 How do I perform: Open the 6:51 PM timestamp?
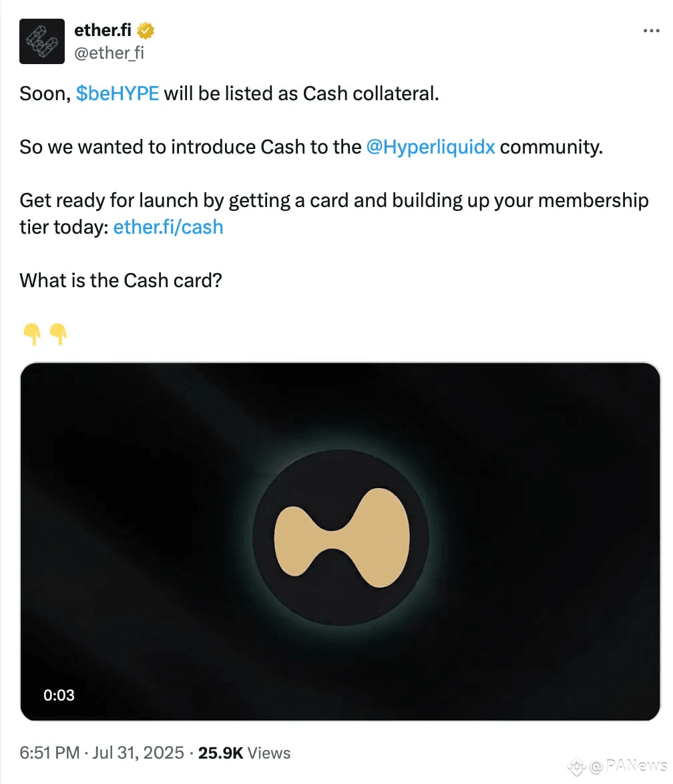click(x=49, y=753)
